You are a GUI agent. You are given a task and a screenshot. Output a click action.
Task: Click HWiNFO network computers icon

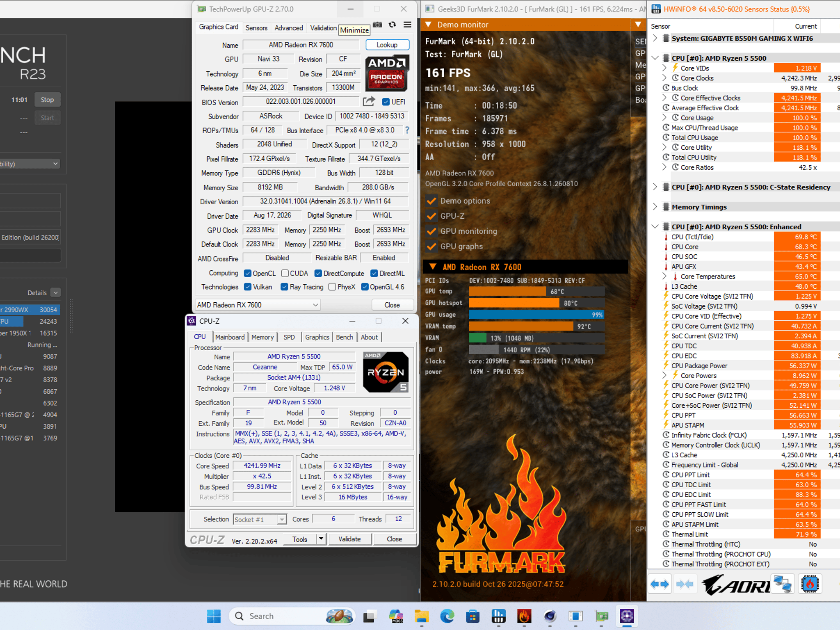tap(782, 584)
